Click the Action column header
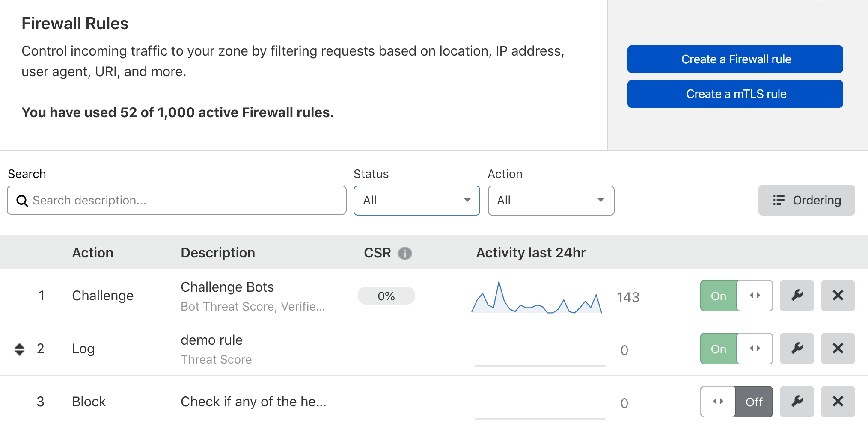Image resolution: width=868 pixels, height=426 pixels. click(92, 253)
